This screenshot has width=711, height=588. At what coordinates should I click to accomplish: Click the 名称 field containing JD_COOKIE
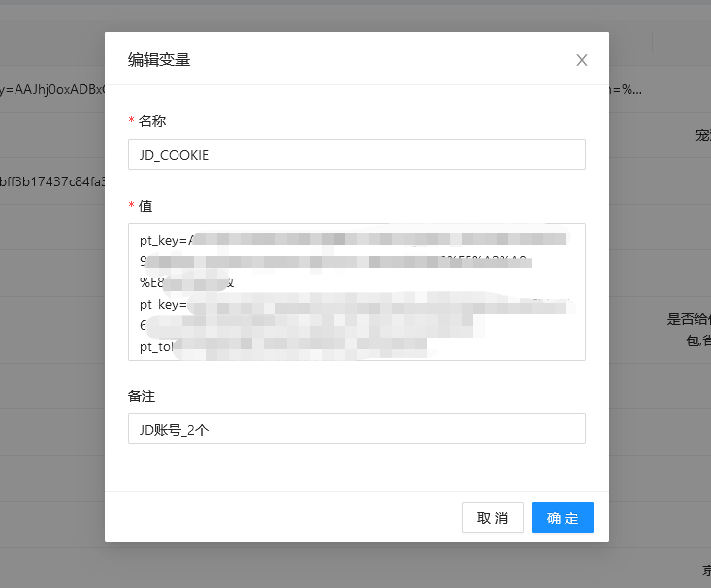tap(356, 154)
